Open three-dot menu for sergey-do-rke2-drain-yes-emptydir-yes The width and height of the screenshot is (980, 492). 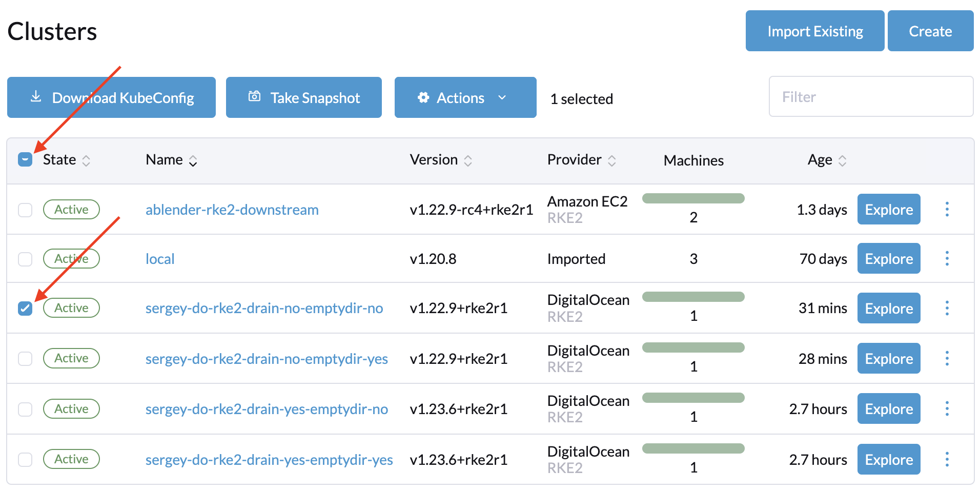[947, 459]
